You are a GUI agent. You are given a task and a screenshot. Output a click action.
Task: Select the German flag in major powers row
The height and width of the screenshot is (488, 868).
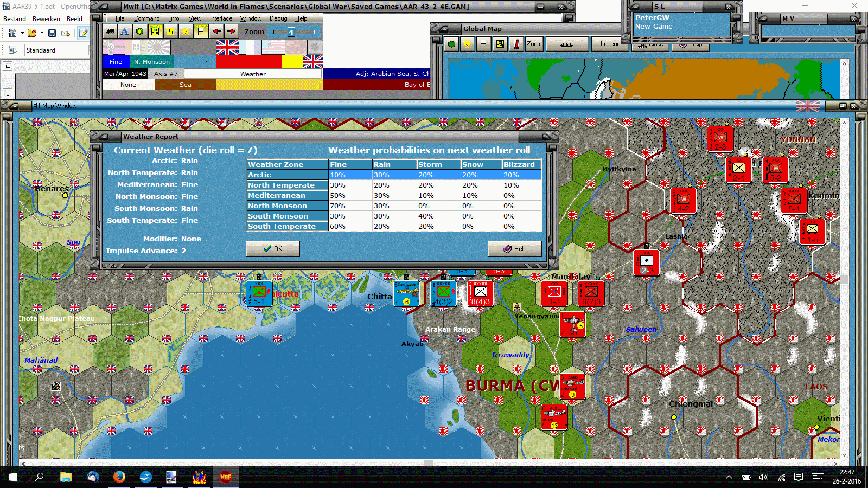click(x=113, y=47)
